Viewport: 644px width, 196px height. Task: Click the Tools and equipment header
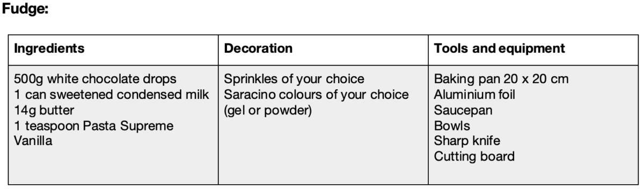(499, 49)
